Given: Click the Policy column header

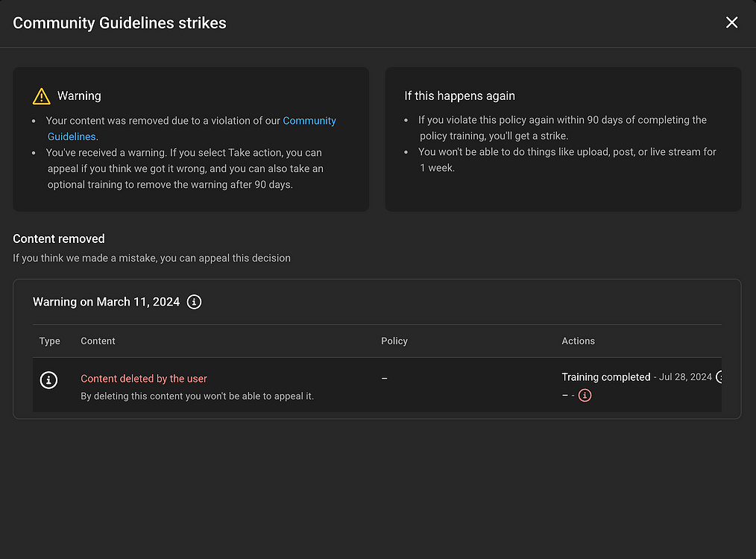Looking at the screenshot, I should coord(394,341).
